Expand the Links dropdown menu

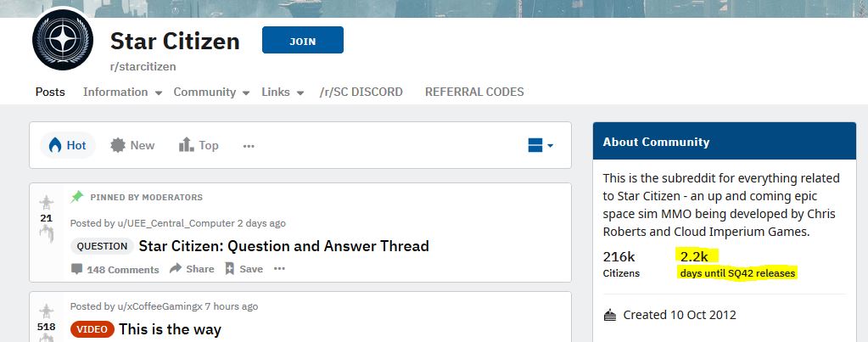[283, 92]
